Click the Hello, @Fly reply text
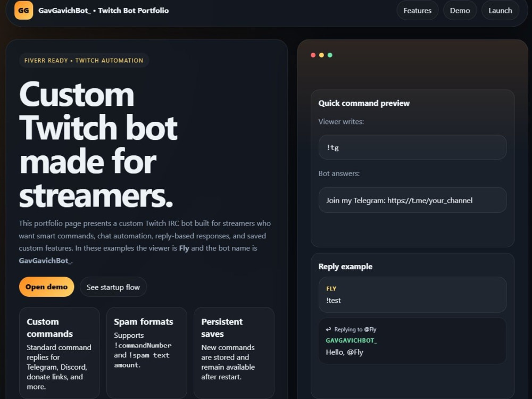The height and width of the screenshot is (399, 532). point(344,352)
